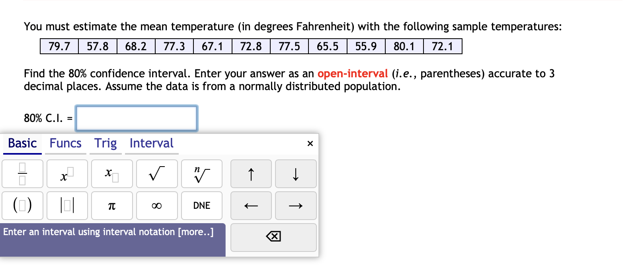Click the 80% C.I. answer input box
This screenshot has height=271, width=644.
pyautogui.click(x=136, y=118)
